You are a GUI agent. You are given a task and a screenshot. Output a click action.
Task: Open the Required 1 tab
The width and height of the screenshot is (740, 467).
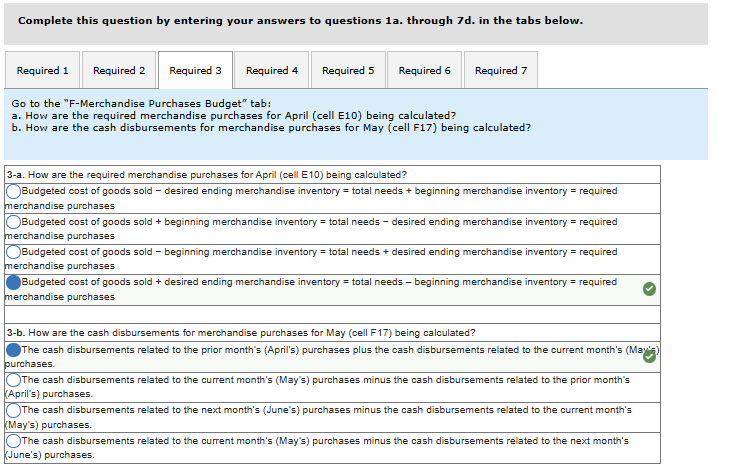click(43, 71)
